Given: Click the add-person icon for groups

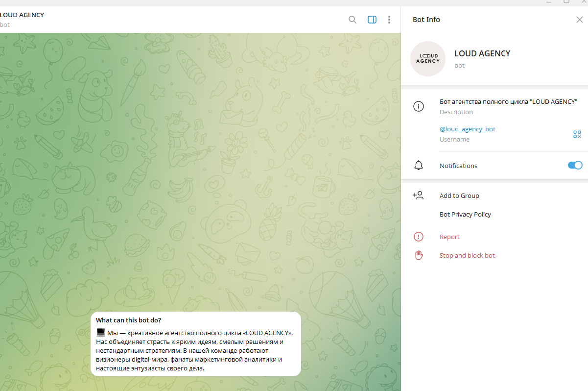Looking at the screenshot, I should coord(418,195).
